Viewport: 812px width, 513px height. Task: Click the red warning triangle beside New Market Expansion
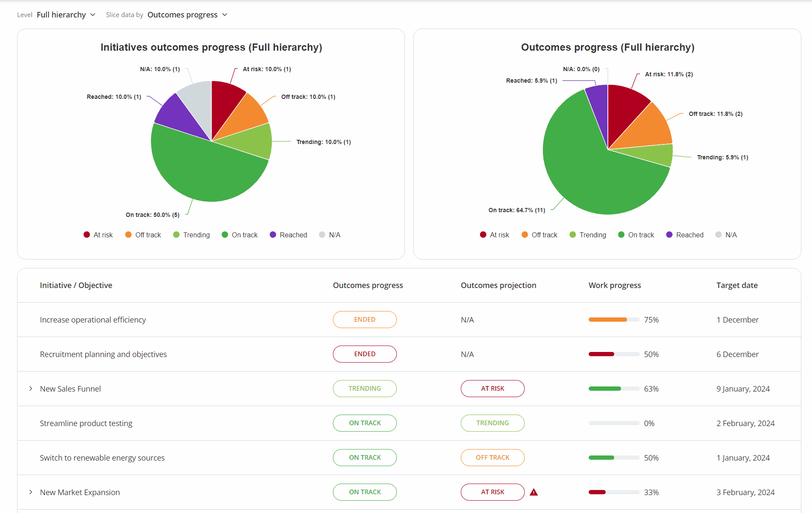534,492
